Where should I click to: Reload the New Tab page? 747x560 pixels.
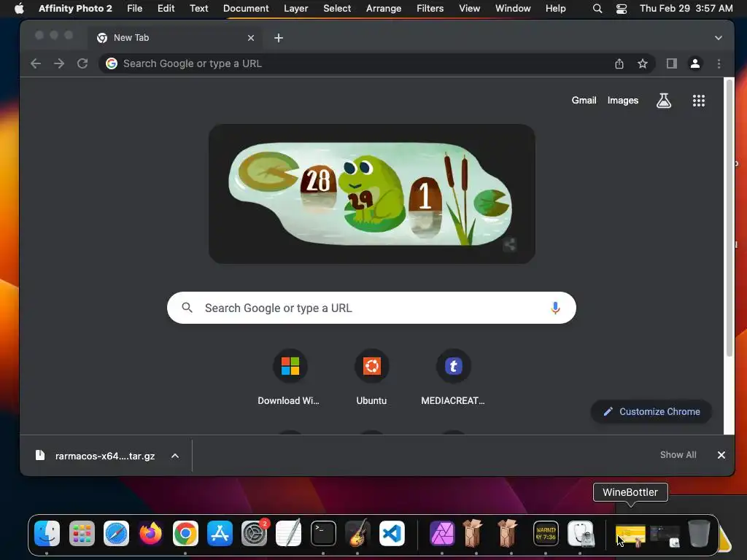[x=82, y=63]
